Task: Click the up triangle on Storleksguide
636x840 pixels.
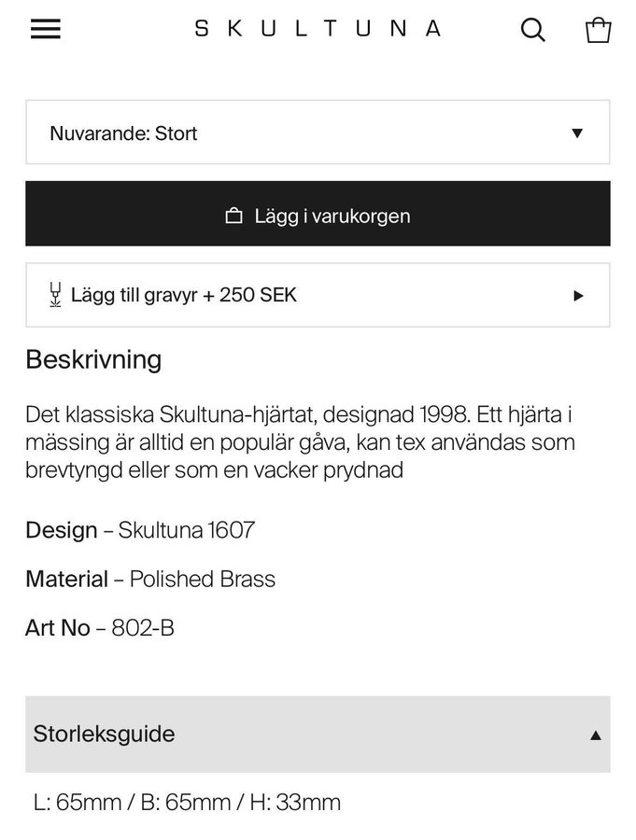Action: click(x=595, y=735)
